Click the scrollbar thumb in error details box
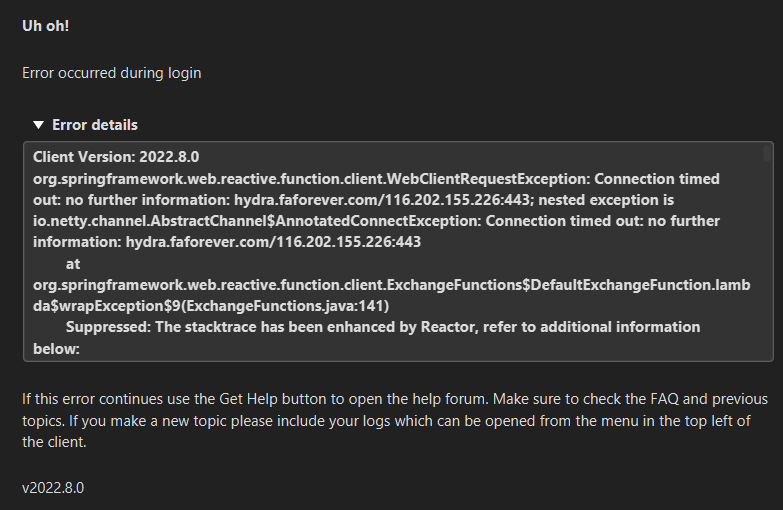Viewport: 783px width, 510px height. coord(767,153)
